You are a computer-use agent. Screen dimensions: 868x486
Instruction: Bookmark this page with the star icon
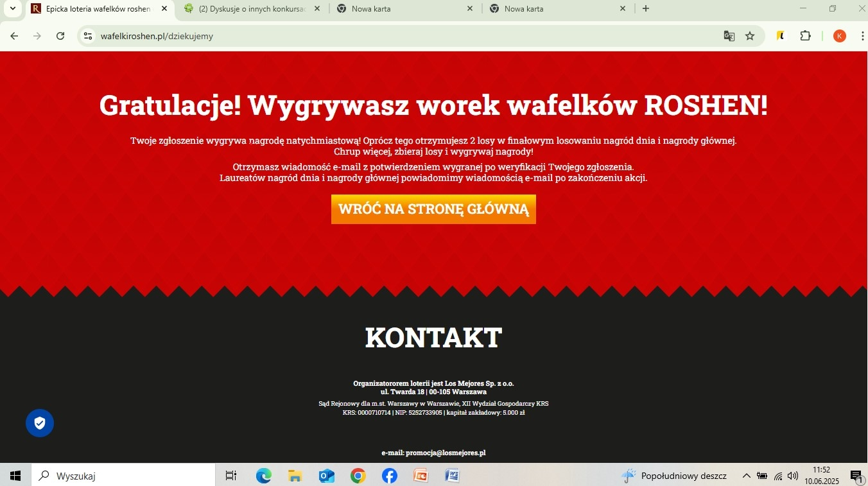click(x=750, y=36)
